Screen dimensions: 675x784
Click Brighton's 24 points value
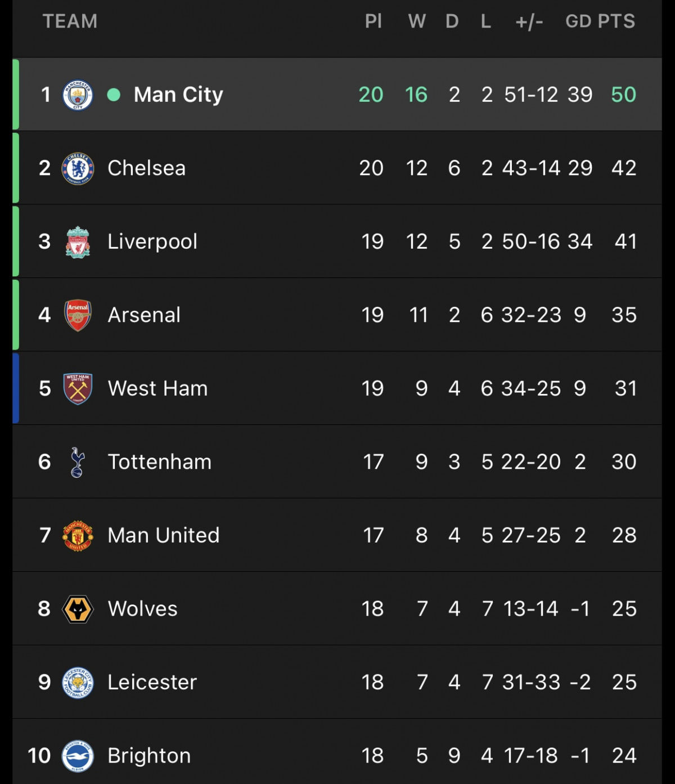coord(624,755)
